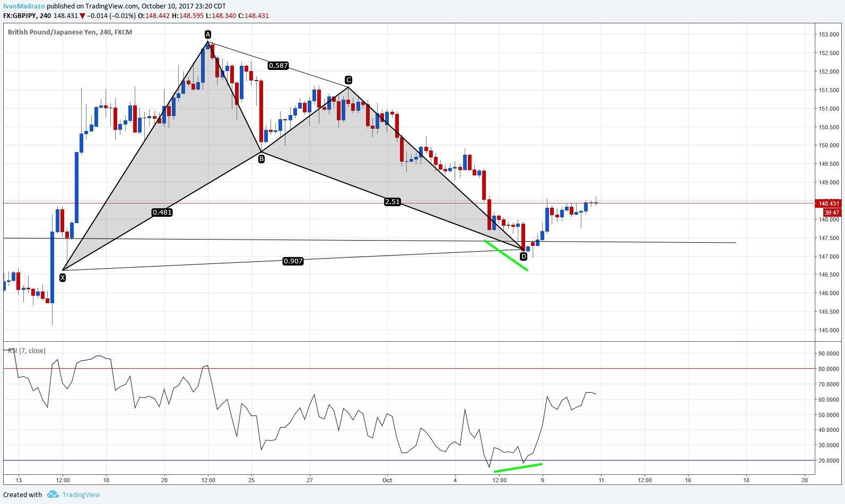The image size is (845, 504).
Task: Click the TradingView cloud logo icon
Action: click(53, 494)
